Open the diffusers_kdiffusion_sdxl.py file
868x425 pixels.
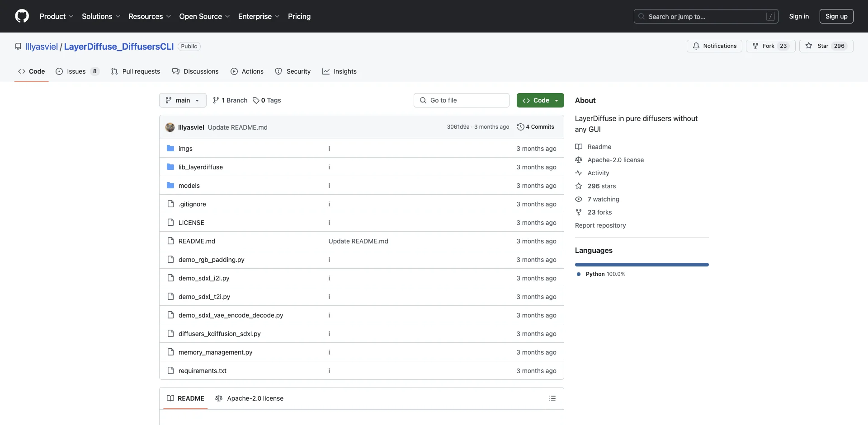(x=220, y=334)
